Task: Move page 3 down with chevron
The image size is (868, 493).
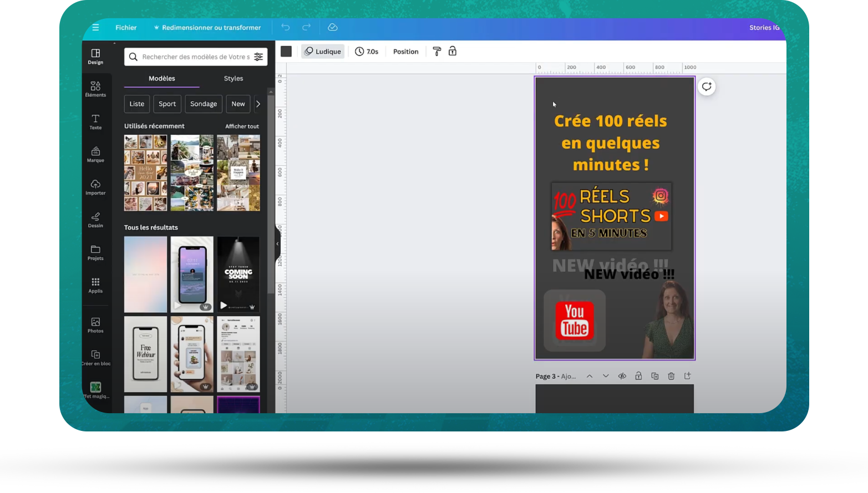Action: click(x=606, y=376)
